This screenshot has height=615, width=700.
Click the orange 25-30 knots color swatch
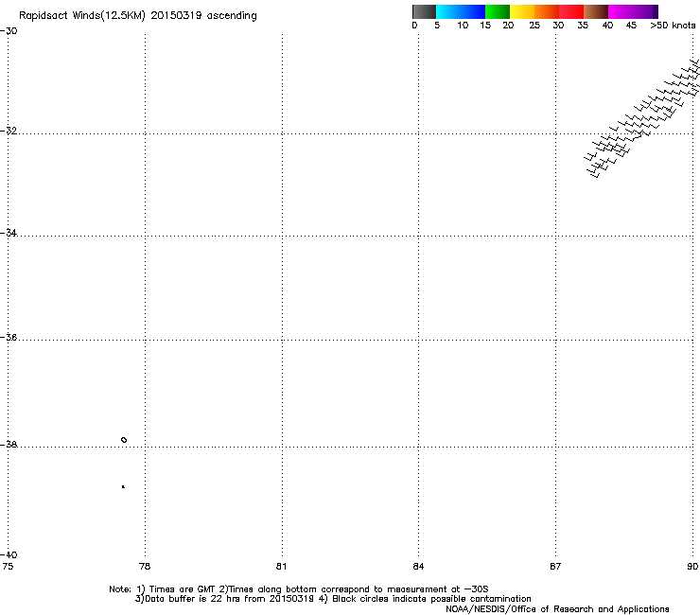[x=547, y=11]
